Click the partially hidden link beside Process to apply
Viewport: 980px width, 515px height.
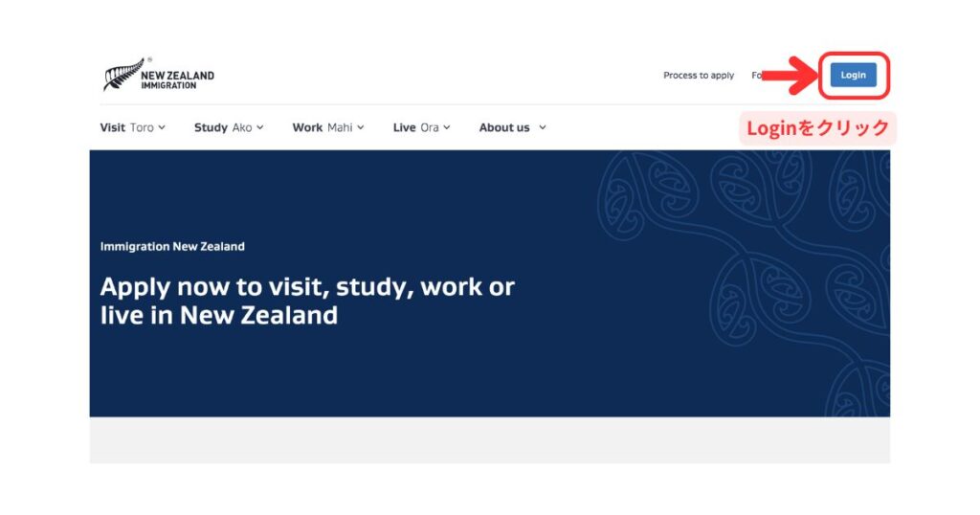click(x=756, y=76)
